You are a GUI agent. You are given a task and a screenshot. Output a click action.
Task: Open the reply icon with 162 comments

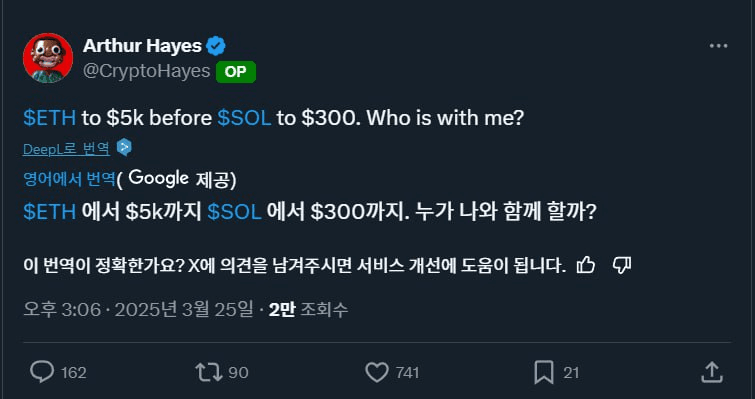pos(42,373)
